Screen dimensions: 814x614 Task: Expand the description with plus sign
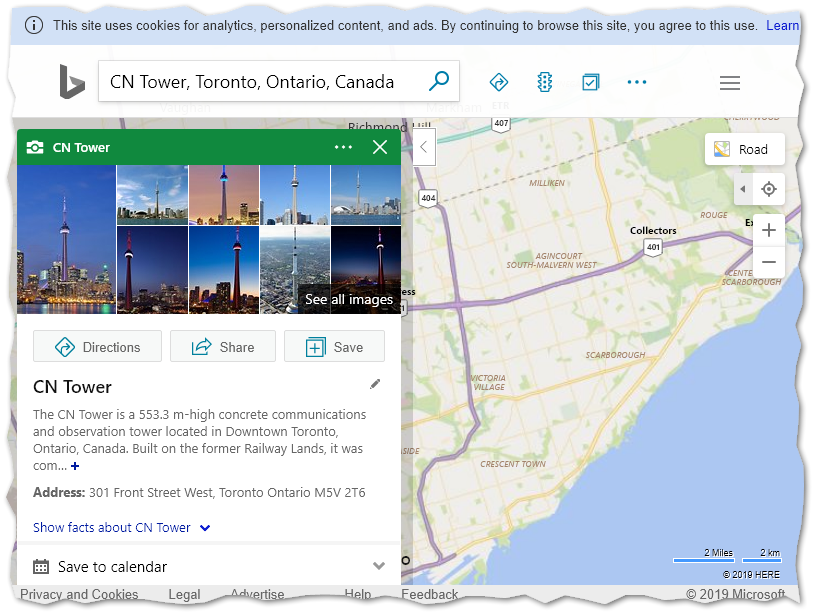click(x=75, y=466)
